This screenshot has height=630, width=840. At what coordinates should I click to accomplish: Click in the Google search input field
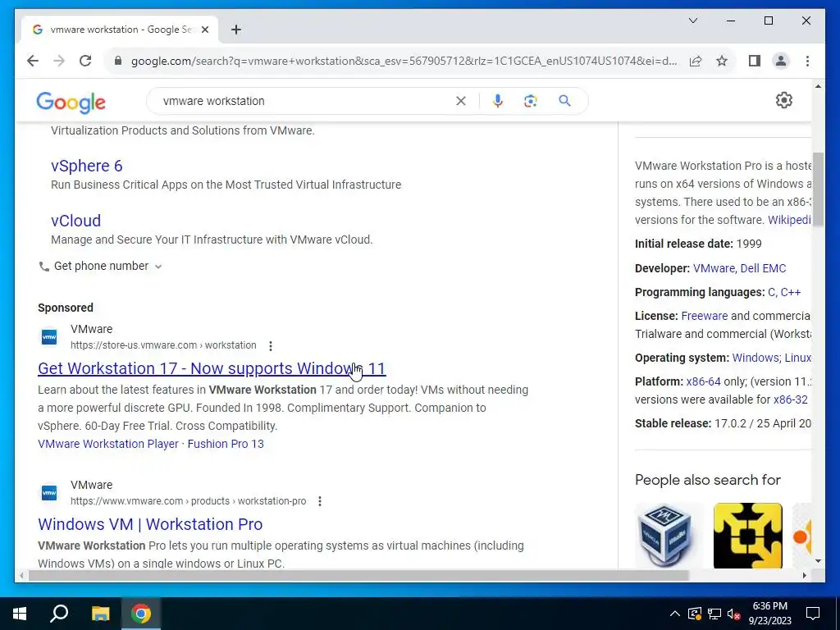point(305,101)
